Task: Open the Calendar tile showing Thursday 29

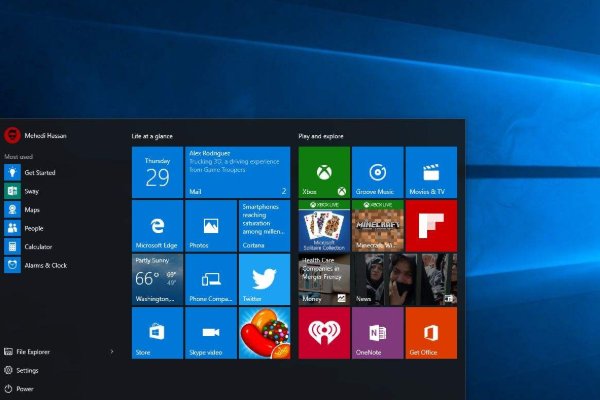Action: click(158, 172)
